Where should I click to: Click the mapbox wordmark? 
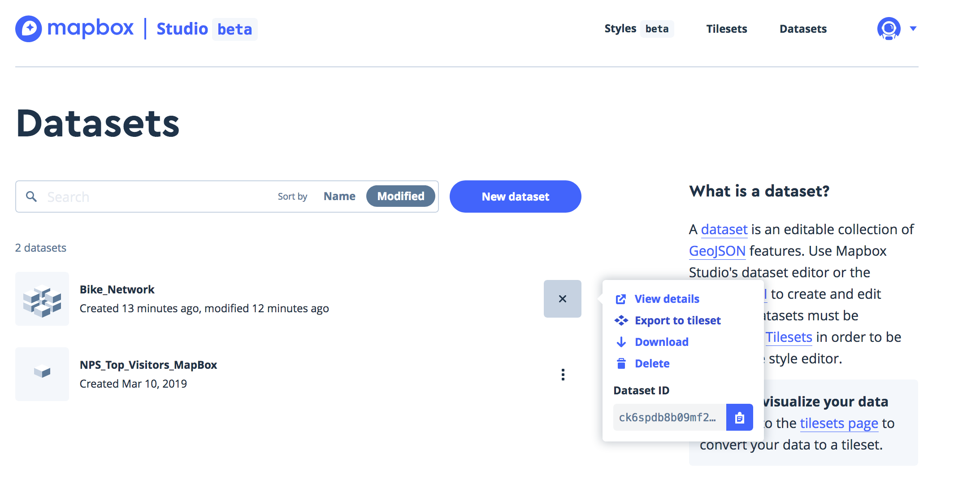(x=91, y=29)
